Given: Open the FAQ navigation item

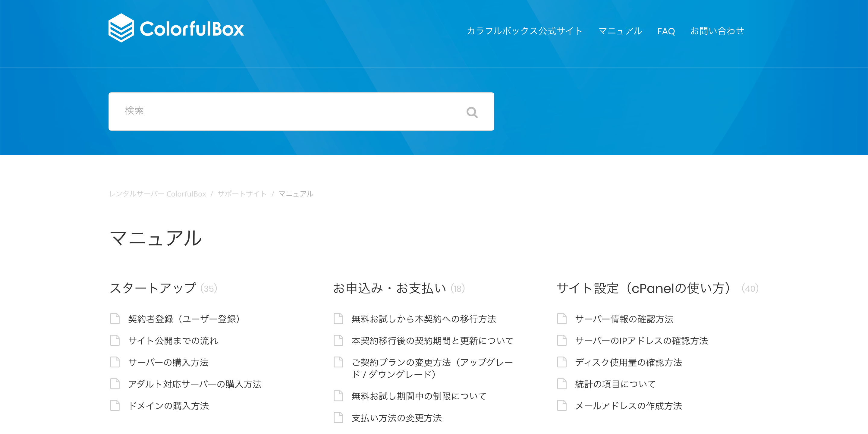Looking at the screenshot, I should click(x=666, y=31).
